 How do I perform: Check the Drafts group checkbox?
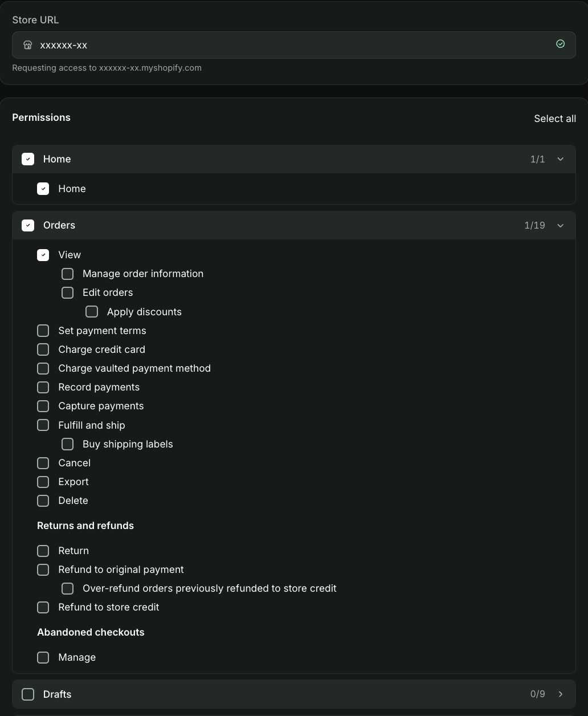(x=28, y=694)
